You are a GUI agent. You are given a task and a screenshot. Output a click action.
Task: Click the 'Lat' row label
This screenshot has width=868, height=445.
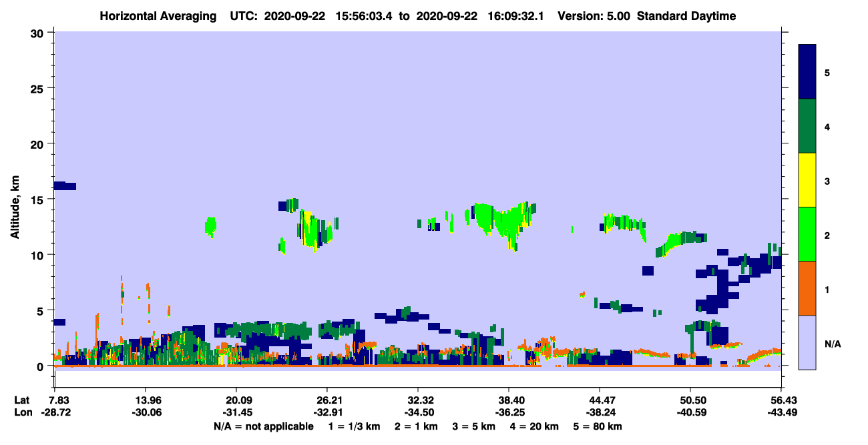click(x=22, y=400)
